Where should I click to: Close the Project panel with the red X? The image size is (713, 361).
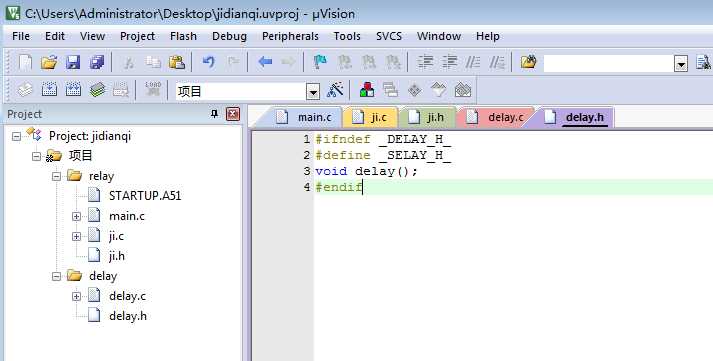click(233, 114)
